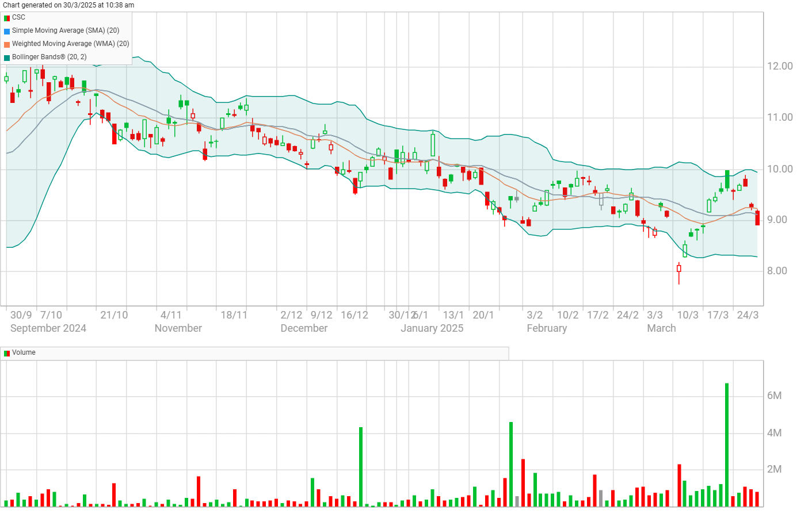Click the teal Bollinger Bands legend swatch
The height and width of the screenshot is (514, 812).
[7, 57]
